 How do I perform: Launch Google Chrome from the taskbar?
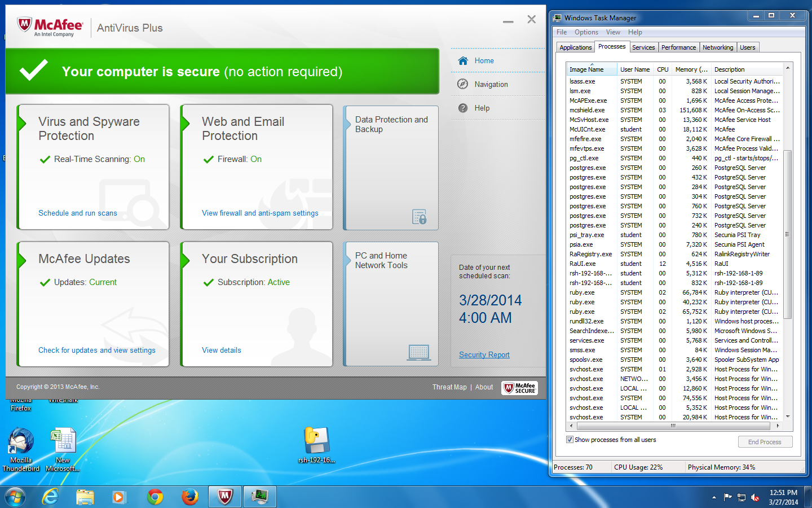pyautogui.click(x=155, y=497)
